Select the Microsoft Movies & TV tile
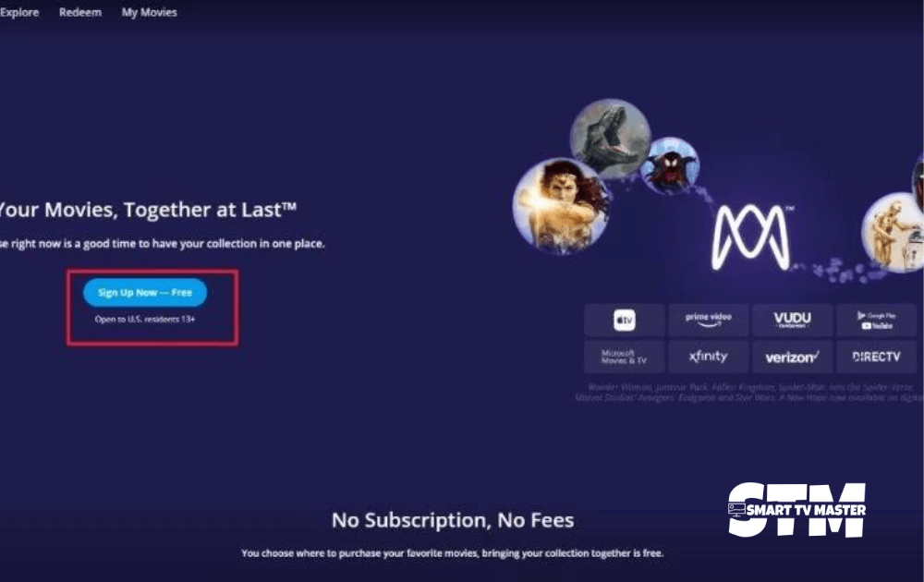 pos(625,357)
